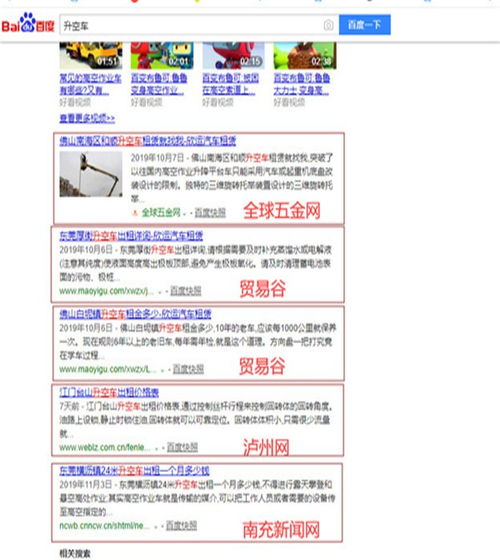Image resolution: width=500 pixels, height=560 pixels.
Task: Click the 相关搜索 heading
Action: [x=75, y=554]
